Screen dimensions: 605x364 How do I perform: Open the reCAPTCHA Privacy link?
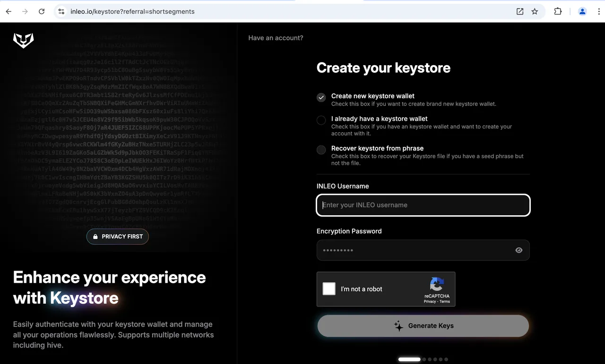(430, 301)
